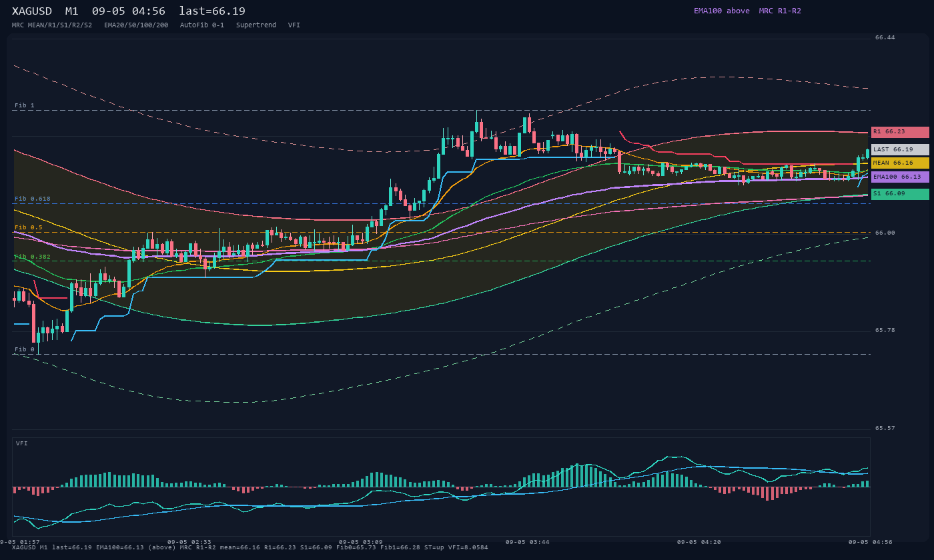934x560 pixels.
Task: Click the 66.00 price axis label
Action: tap(885, 233)
